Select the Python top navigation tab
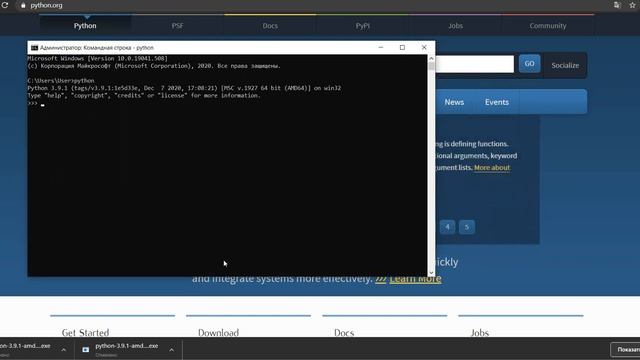The height and width of the screenshot is (360, 640). click(x=85, y=26)
